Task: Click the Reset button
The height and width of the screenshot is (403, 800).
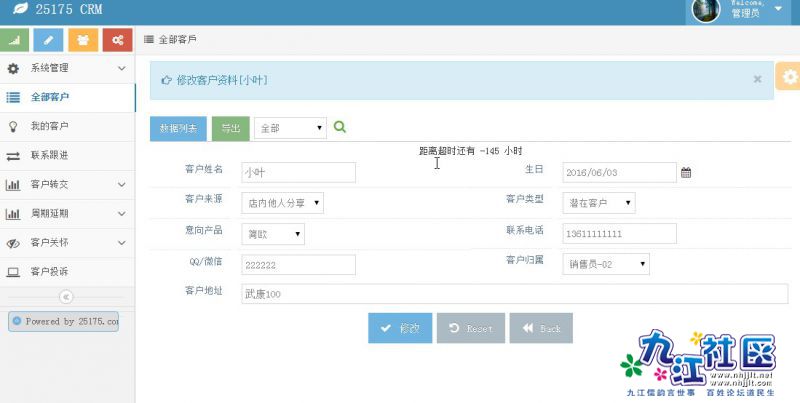Action: (x=470, y=328)
